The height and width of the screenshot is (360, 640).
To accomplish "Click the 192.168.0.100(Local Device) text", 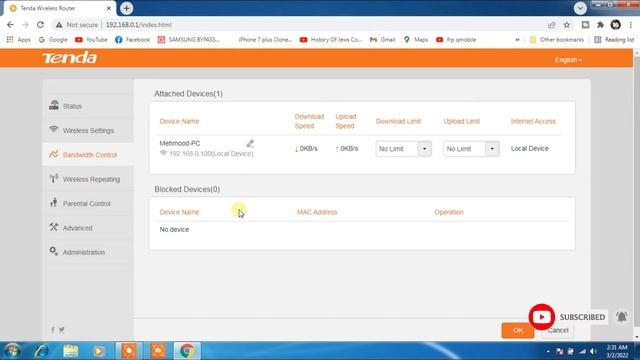I will coord(211,153).
